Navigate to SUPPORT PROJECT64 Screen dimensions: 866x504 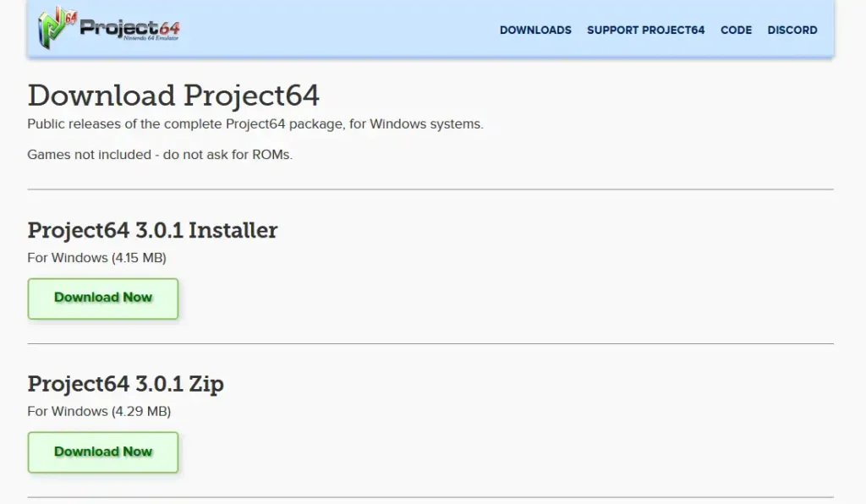(x=645, y=30)
